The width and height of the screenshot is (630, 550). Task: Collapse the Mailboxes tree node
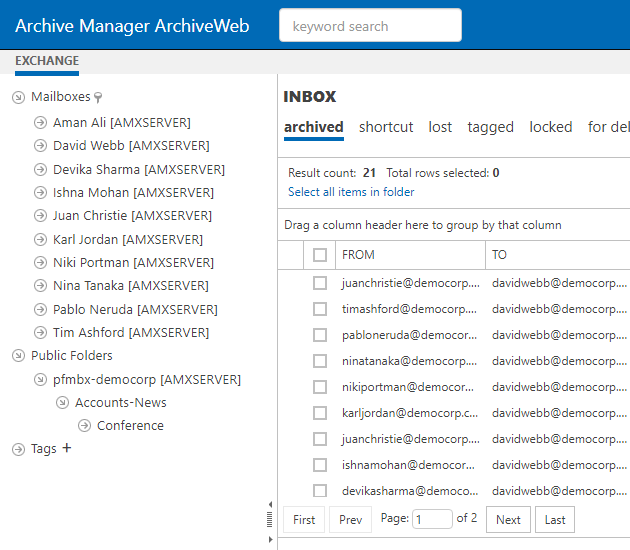pyautogui.click(x=18, y=98)
